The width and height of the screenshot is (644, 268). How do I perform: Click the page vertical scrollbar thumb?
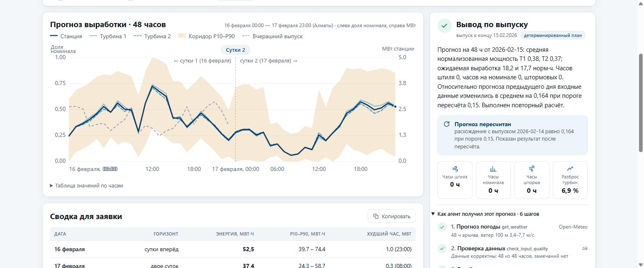click(640, 103)
